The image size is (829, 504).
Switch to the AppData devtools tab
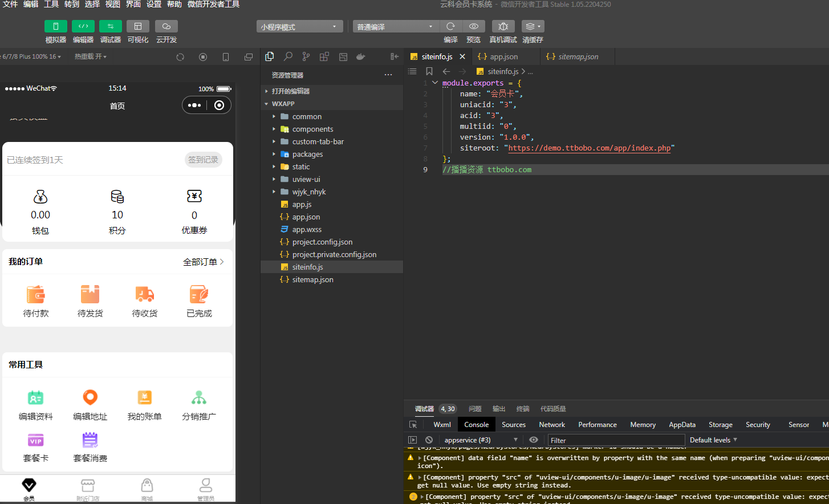click(682, 425)
